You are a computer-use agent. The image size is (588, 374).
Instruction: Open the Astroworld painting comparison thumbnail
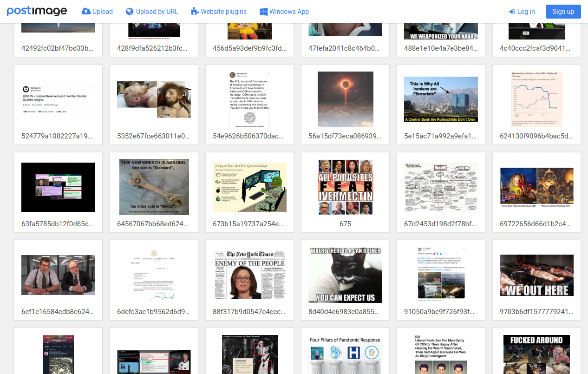[536, 187]
